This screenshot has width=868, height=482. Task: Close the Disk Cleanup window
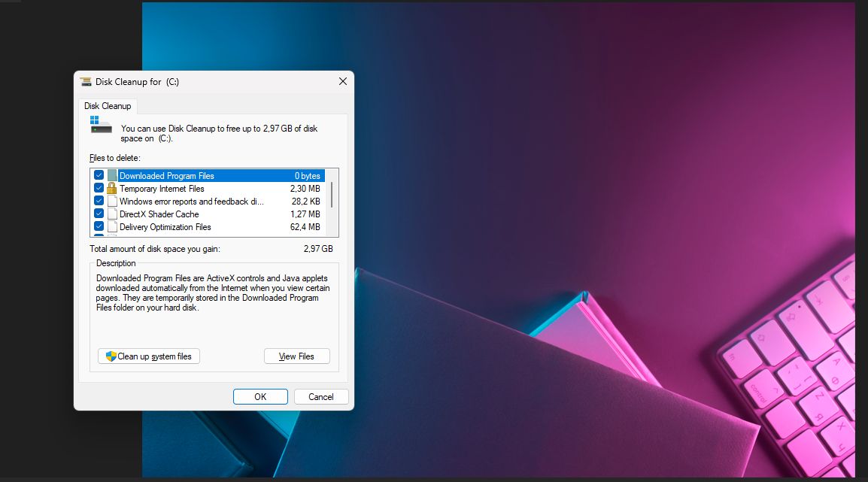343,81
